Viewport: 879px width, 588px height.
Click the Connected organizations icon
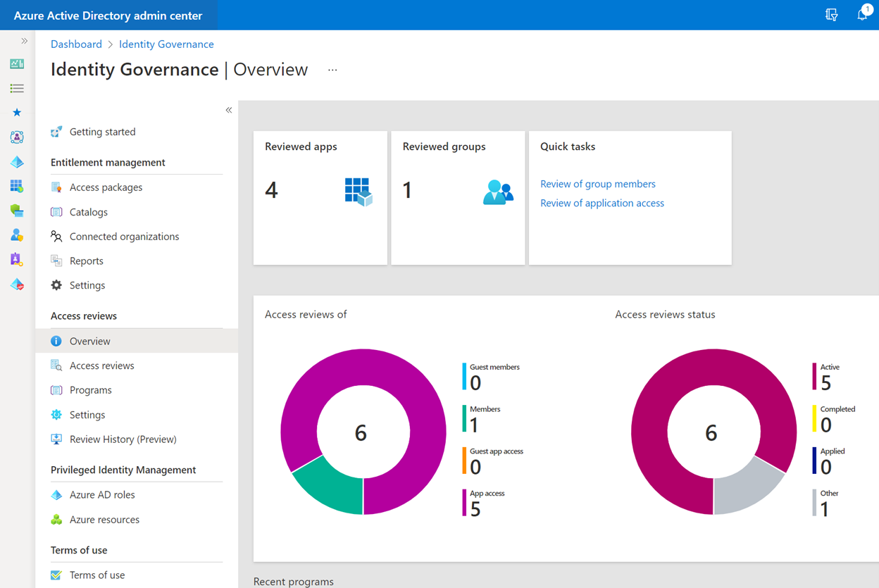56,237
